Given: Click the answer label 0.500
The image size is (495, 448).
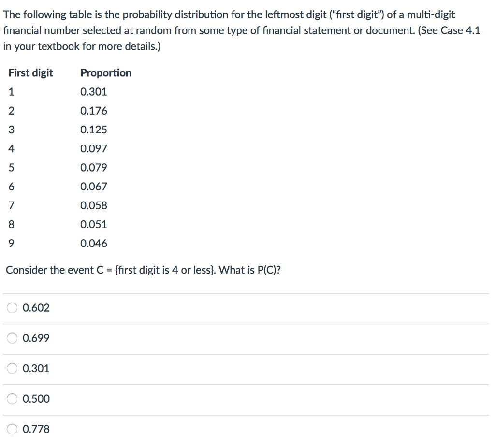Looking at the screenshot, I should tap(36, 399).
